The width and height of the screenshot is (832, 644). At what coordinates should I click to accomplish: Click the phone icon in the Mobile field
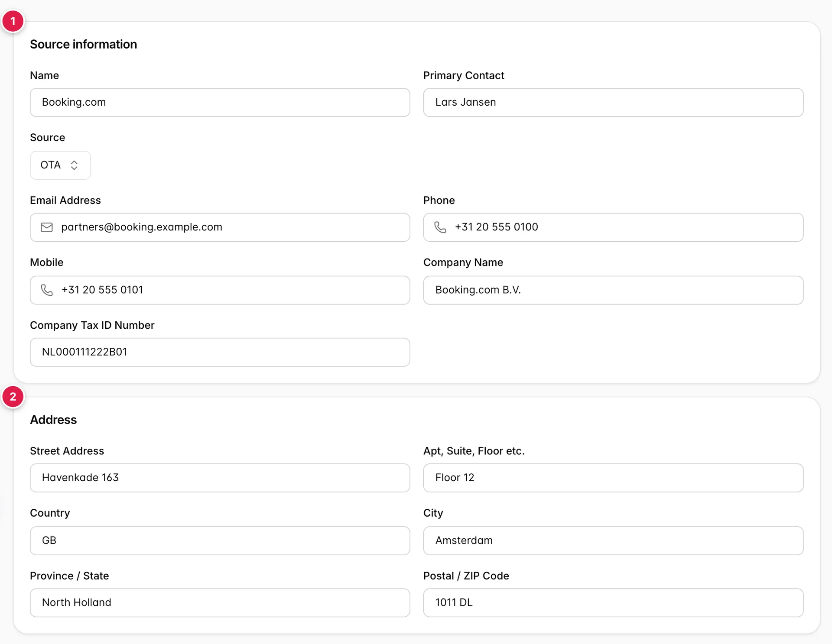point(47,290)
